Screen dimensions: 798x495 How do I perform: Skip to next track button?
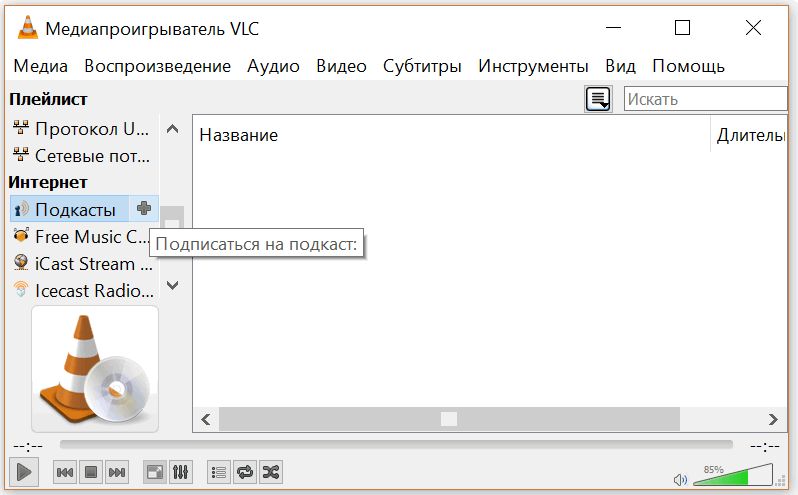point(117,473)
